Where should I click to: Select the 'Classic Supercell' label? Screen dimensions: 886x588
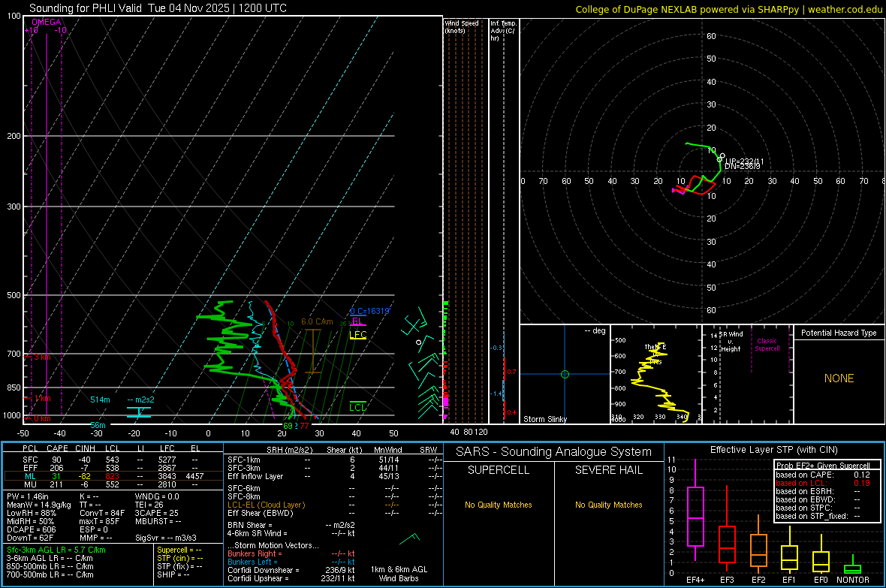coord(767,345)
